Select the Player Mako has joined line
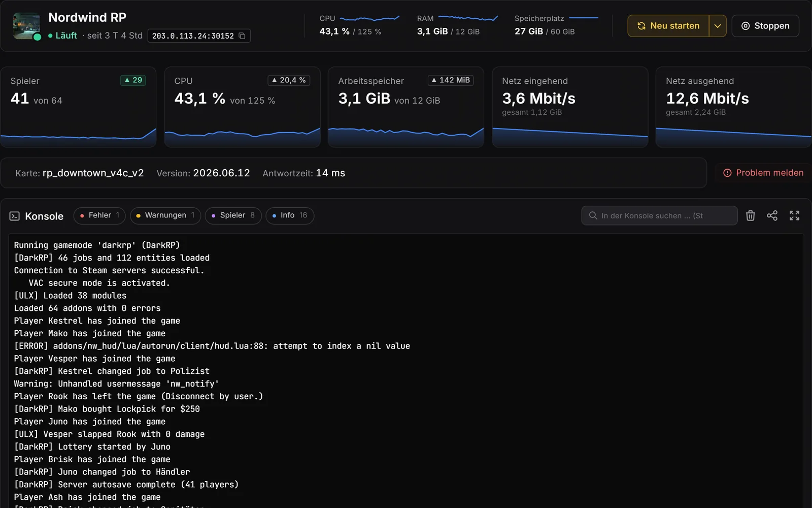The width and height of the screenshot is (812, 508). click(89, 333)
